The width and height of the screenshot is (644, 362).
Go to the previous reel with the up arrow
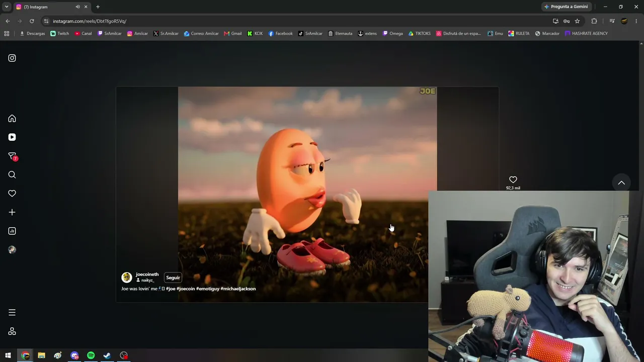coord(621,183)
